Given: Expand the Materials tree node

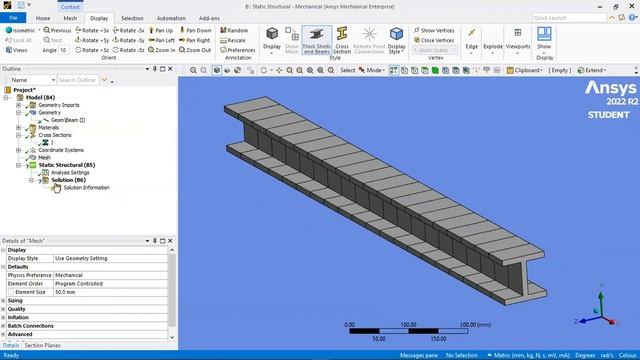Looking at the screenshot, I should pos(18,128).
